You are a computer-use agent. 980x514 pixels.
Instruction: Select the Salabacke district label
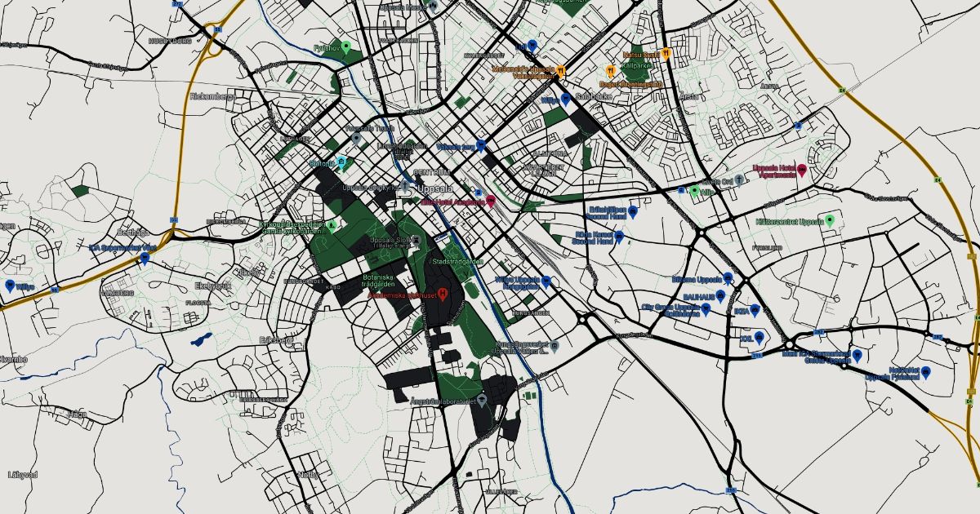tap(594, 96)
